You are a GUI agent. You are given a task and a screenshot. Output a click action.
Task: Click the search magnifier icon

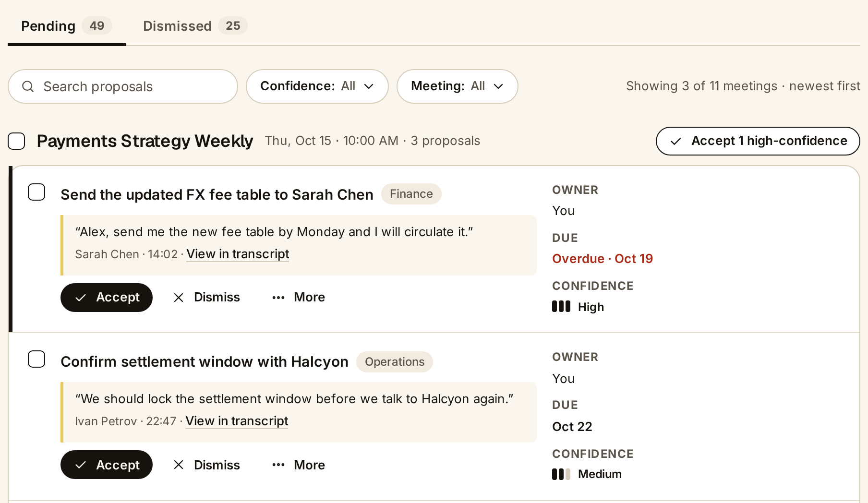(28, 86)
